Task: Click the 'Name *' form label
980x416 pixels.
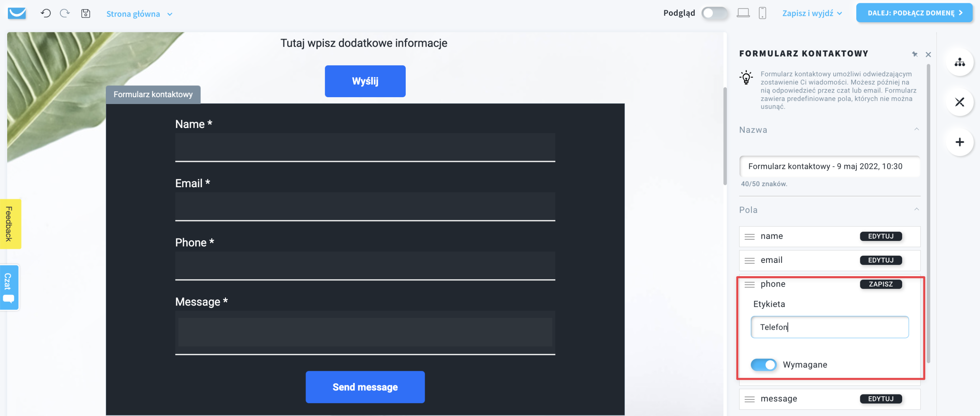Action: point(194,124)
